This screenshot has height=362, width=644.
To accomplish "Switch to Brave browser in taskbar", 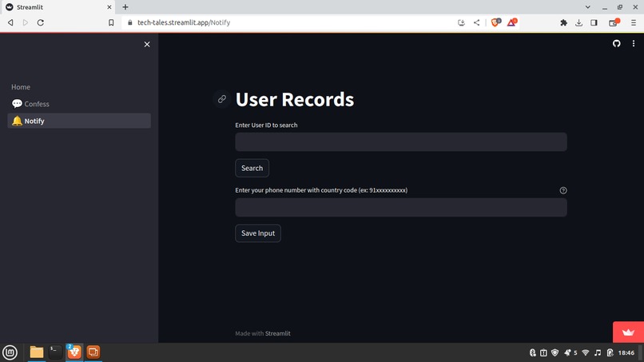I will pos(74,352).
